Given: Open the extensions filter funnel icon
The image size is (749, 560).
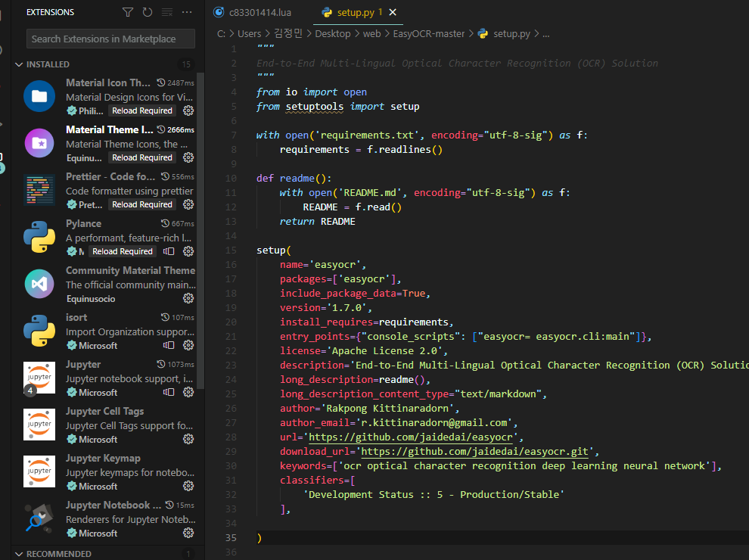Looking at the screenshot, I should click(127, 12).
